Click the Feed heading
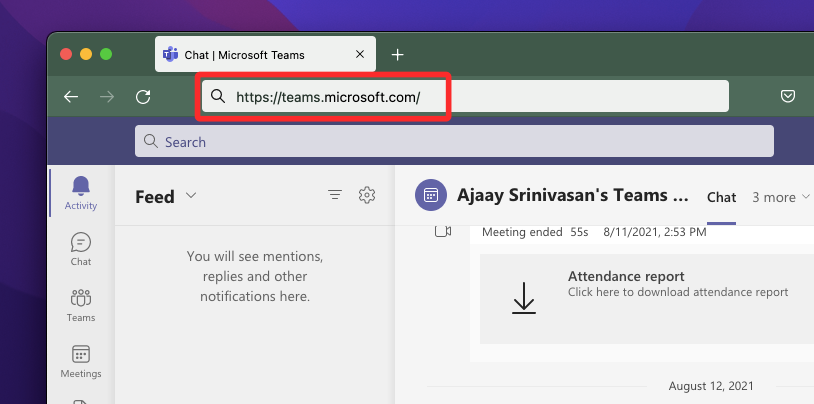814x404 pixels. point(155,196)
